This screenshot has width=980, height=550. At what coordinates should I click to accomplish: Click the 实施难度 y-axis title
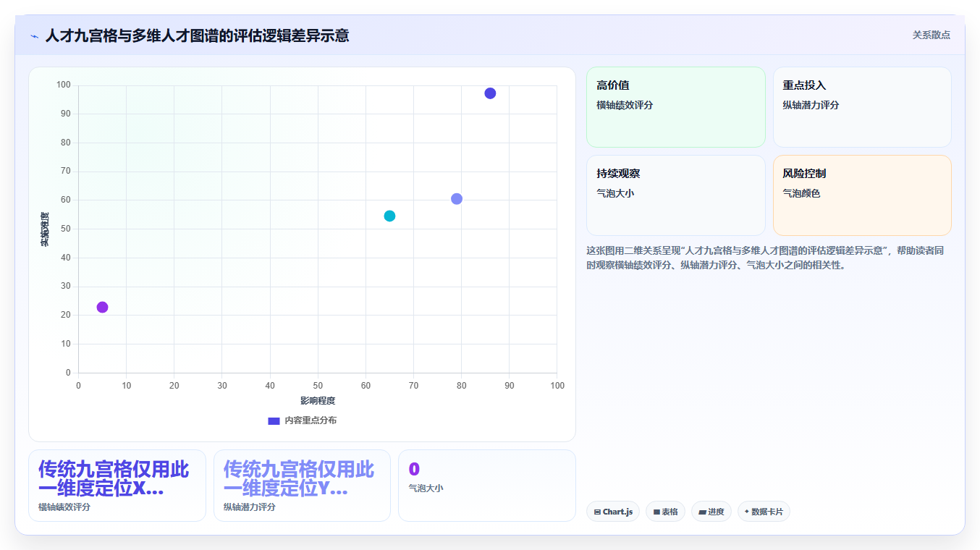pyautogui.click(x=45, y=229)
